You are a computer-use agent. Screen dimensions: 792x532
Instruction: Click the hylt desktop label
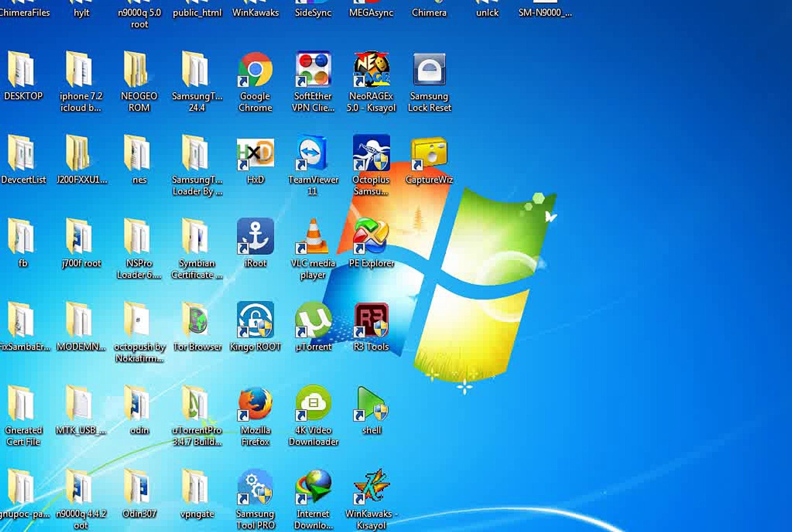81,13
